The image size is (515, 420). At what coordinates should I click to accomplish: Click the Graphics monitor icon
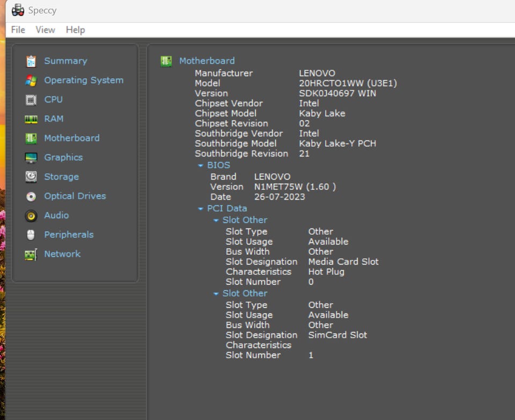click(x=31, y=158)
